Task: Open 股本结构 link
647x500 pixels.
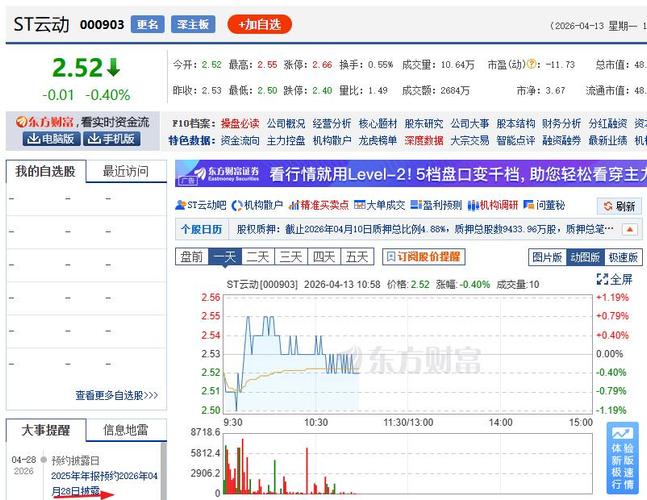Action: pyautogui.click(x=516, y=123)
